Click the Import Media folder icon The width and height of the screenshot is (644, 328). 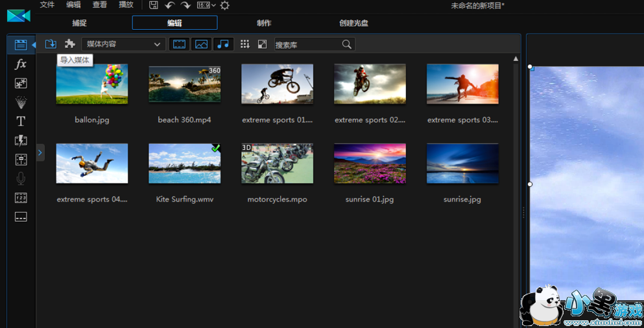[51, 44]
